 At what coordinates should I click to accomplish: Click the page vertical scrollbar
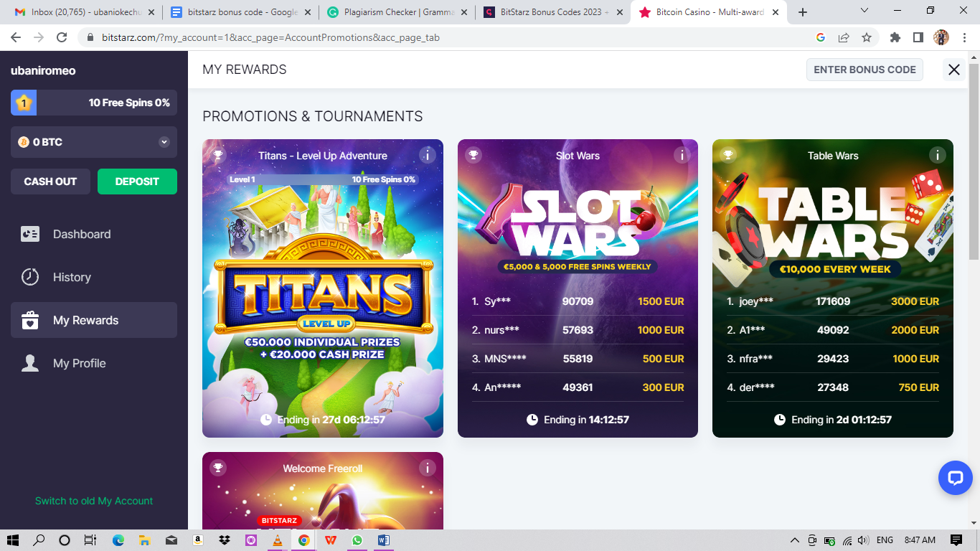point(974,161)
